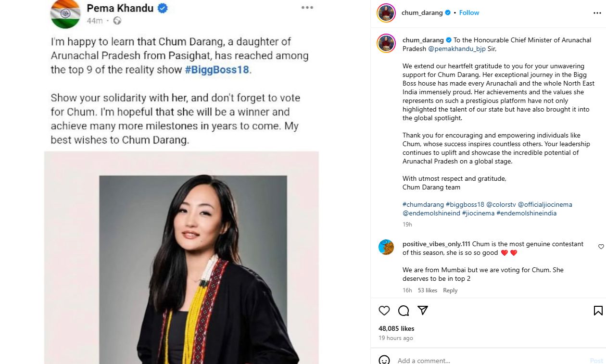
Task: Open the @pemakhandu_bjp mention link
Action: click(456, 49)
